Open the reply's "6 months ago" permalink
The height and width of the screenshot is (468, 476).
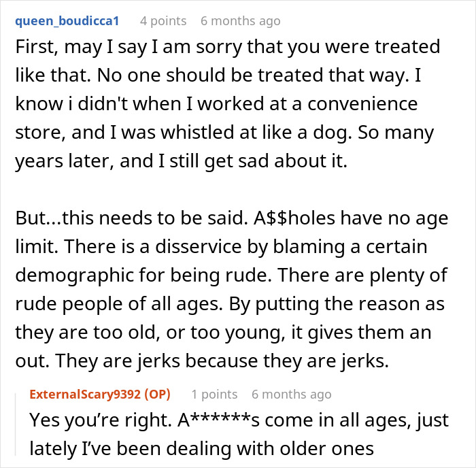coord(292,395)
